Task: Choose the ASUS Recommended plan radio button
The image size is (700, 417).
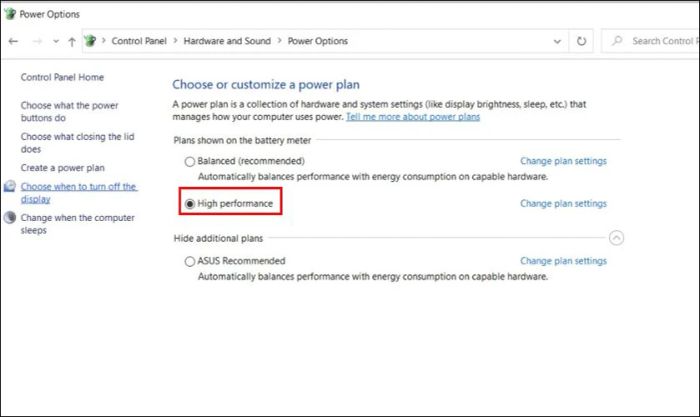Action: point(190,261)
